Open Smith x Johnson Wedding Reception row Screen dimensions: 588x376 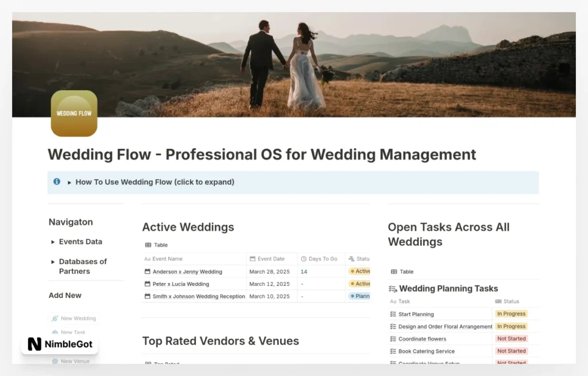pyautogui.click(x=199, y=296)
